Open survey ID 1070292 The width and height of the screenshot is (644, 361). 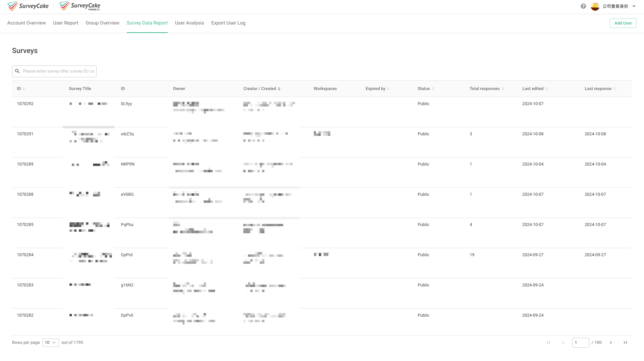(x=25, y=104)
